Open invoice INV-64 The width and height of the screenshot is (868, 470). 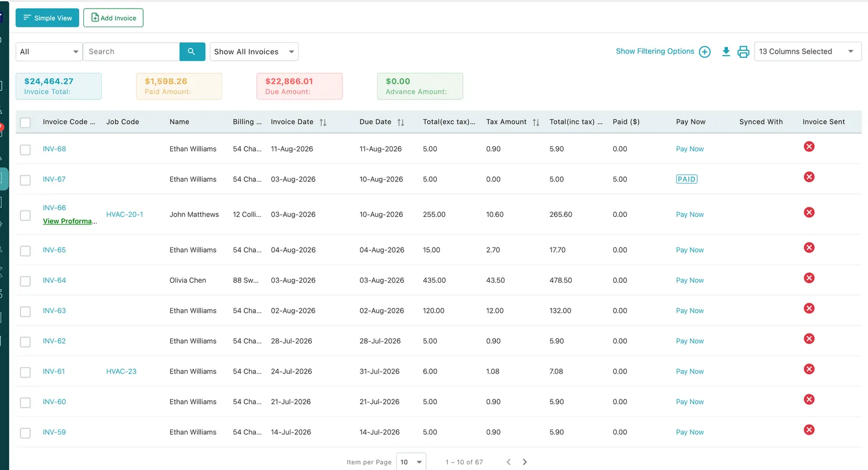point(54,280)
